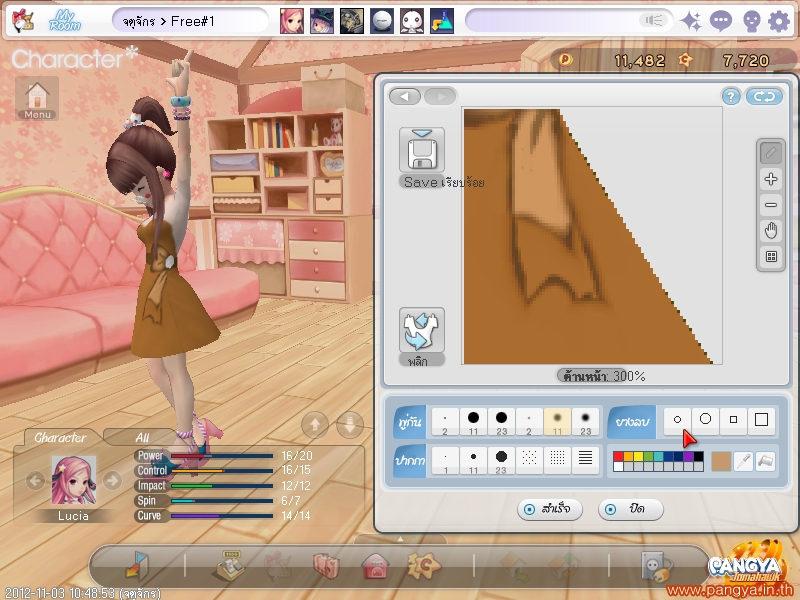This screenshot has width=800, height=600.
Task: Click the red house icon in bottom bar
Action: [x=375, y=566]
